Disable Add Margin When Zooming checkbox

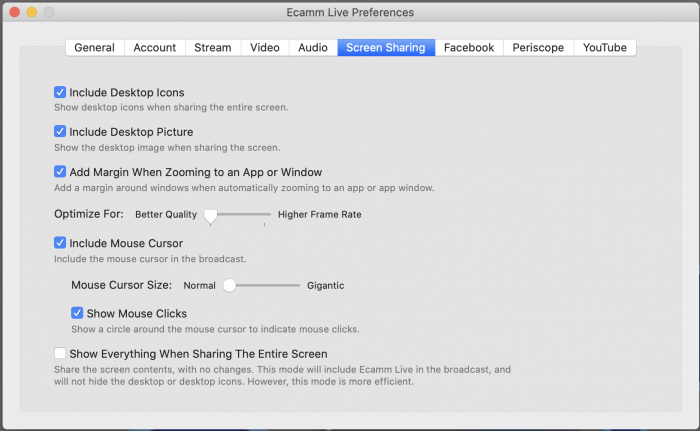pos(60,172)
